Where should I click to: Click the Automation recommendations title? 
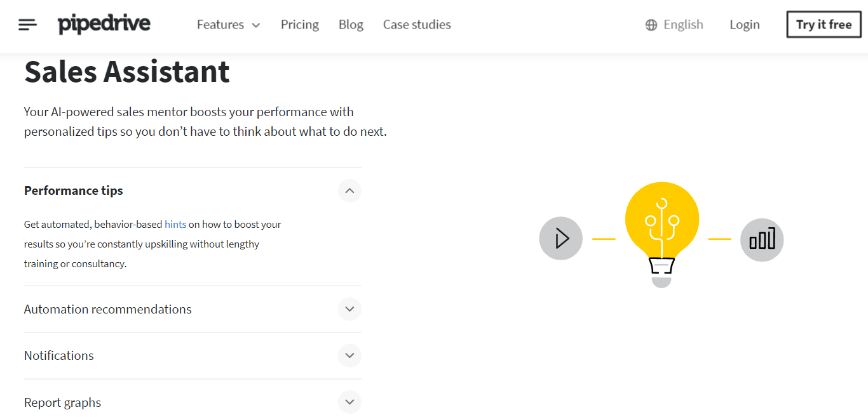tap(108, 309)
